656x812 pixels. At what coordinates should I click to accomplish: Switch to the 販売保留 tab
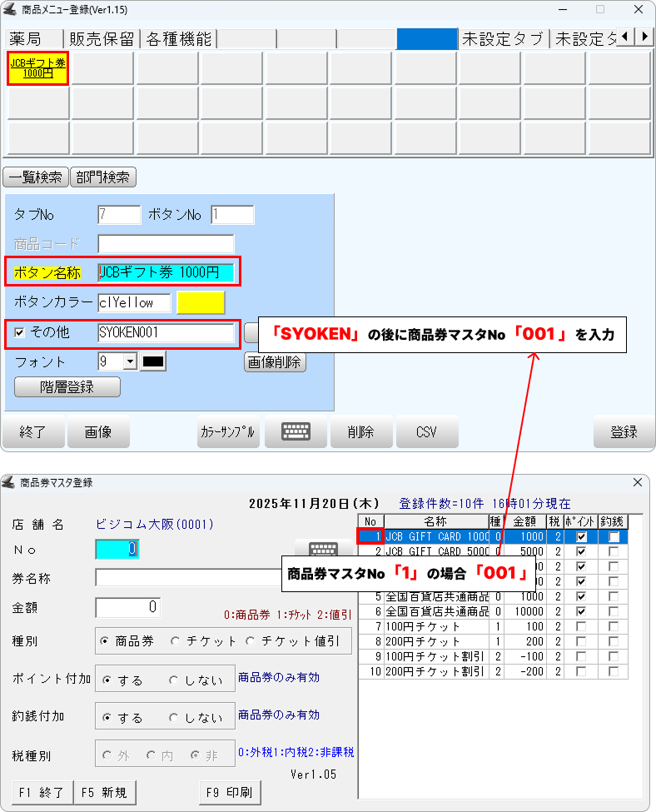point(103,39)
